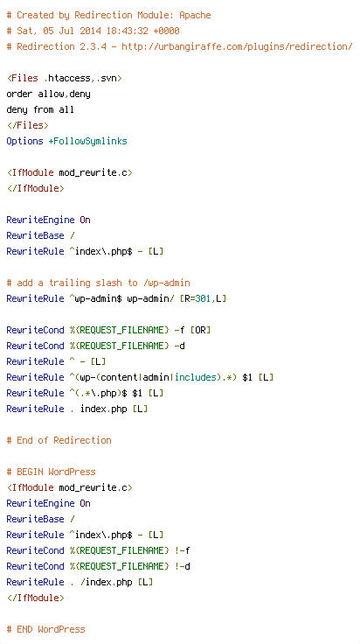Click the closing Files tag

click(x=27, y=125)
